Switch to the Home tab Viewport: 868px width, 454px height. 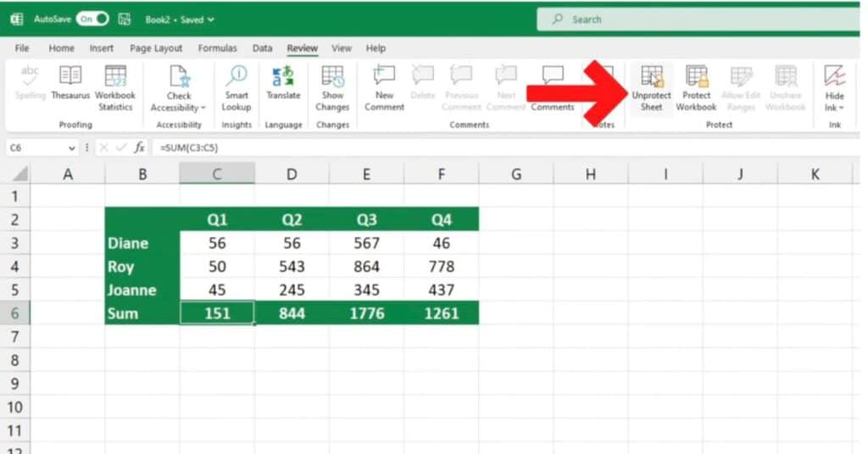(61, 48)
